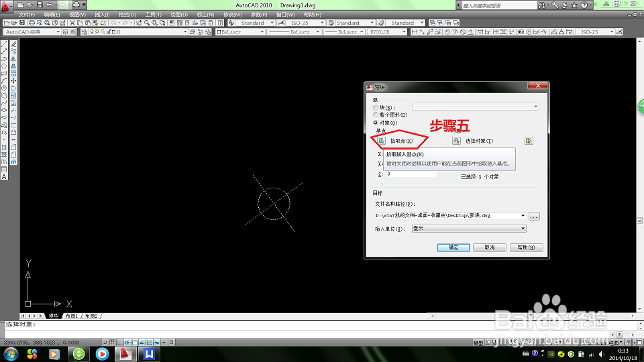
Task: Click the Save icon in quick access toolbar
Action: (40, 5)
